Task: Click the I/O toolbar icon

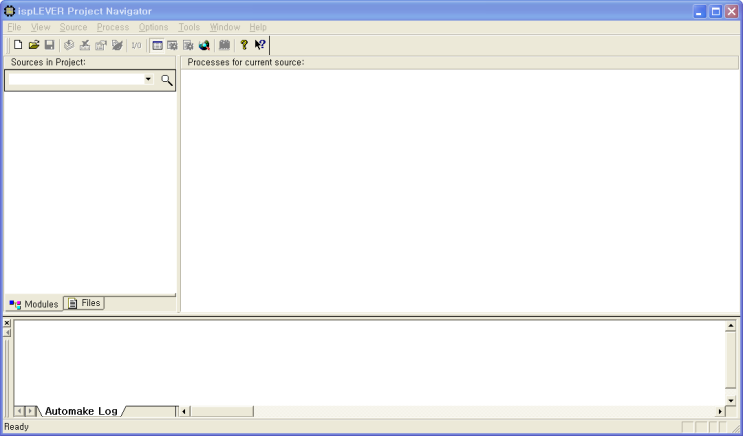Action: (136, 45)
